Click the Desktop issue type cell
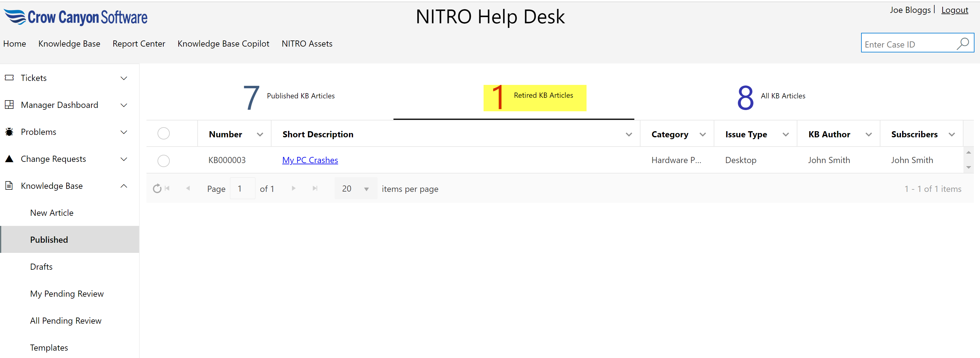The width and height of the screenshot is (980, 358). coord(741,160)
